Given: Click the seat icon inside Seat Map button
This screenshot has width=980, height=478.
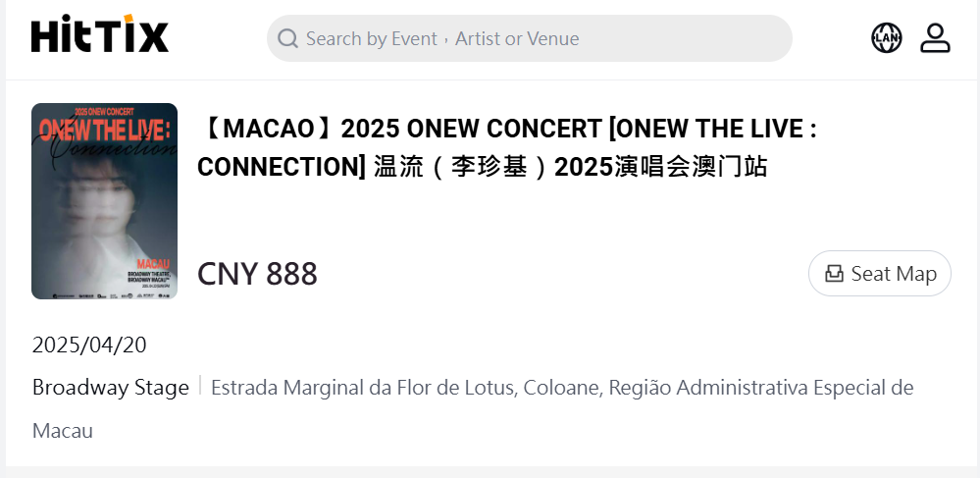Looking at the screenshot, I should tap(834, 274).
